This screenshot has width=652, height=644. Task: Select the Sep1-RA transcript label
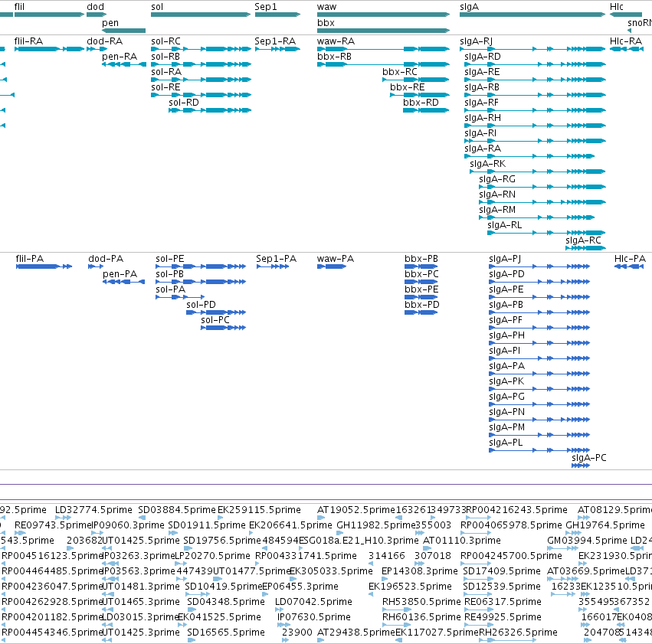(x=275, y=41)
